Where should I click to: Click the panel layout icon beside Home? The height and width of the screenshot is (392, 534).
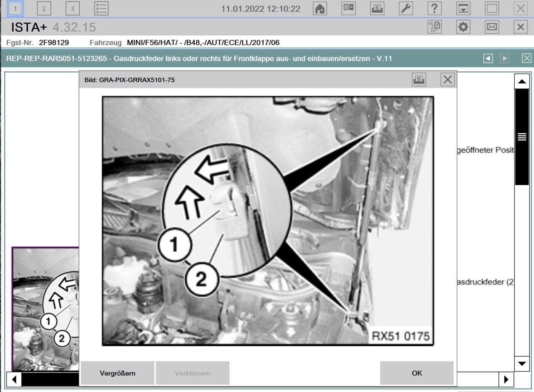coord(348,8)
